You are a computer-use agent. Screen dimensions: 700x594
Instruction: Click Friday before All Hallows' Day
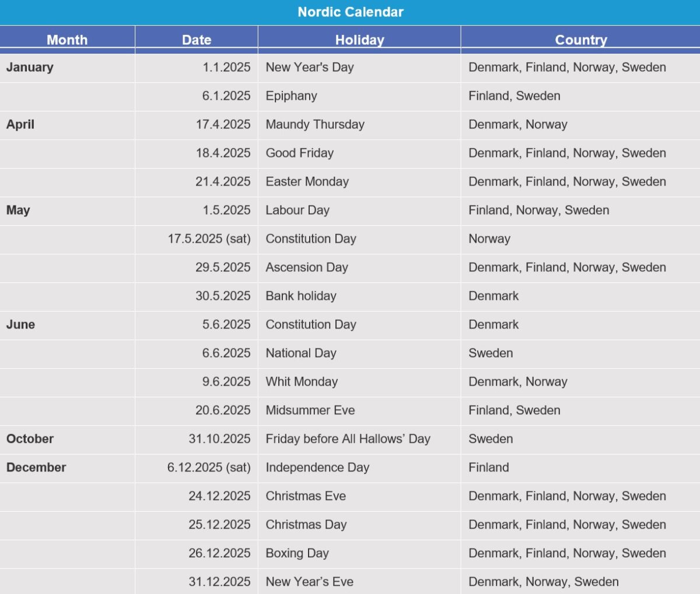coord(348,439)
